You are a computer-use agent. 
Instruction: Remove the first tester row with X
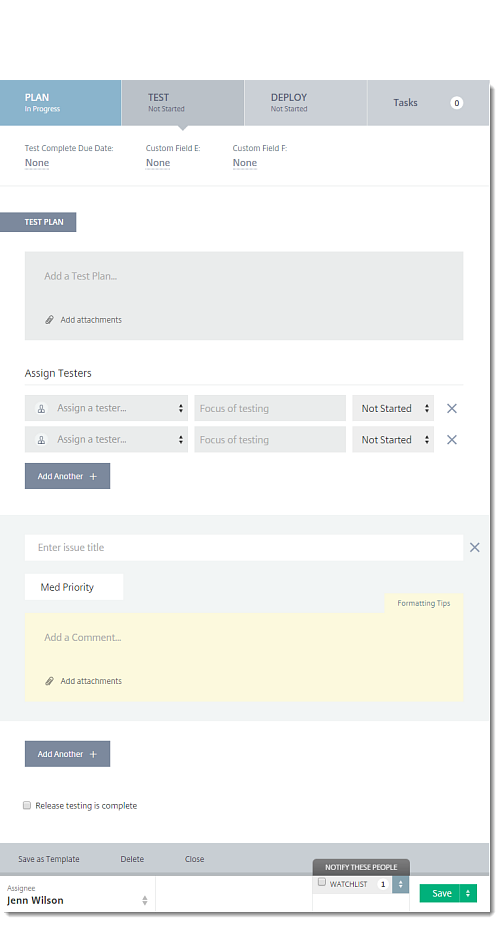tap(452, 409)
